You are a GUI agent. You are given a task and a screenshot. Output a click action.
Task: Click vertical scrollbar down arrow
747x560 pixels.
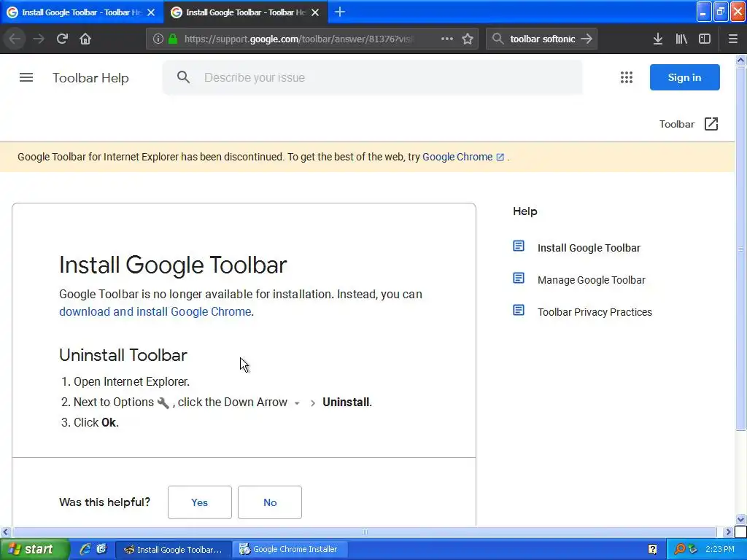click(740, 519)
